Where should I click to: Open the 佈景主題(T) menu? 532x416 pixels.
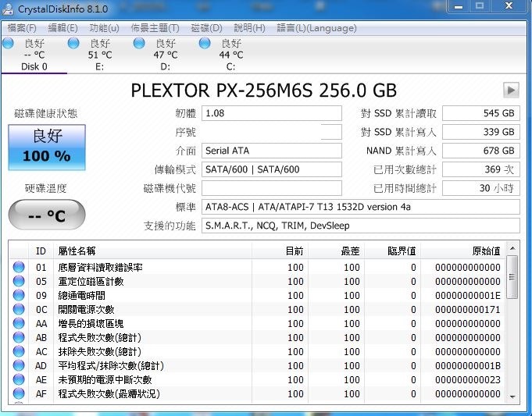tap(155, 28)
